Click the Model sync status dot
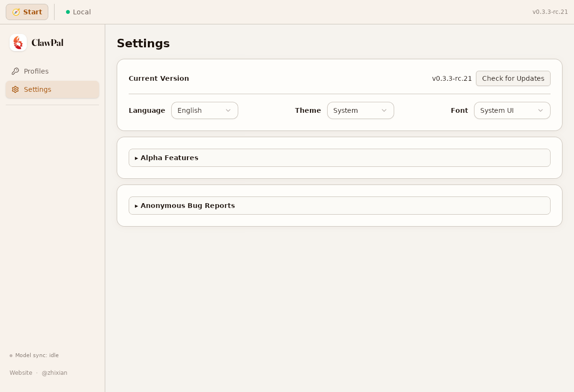The height and width of the screenshot is (392, 574). point(11,356)
